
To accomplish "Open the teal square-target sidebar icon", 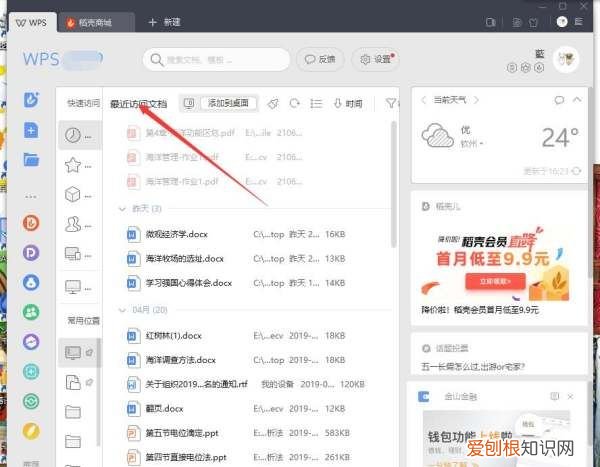I will click(31, 371).
